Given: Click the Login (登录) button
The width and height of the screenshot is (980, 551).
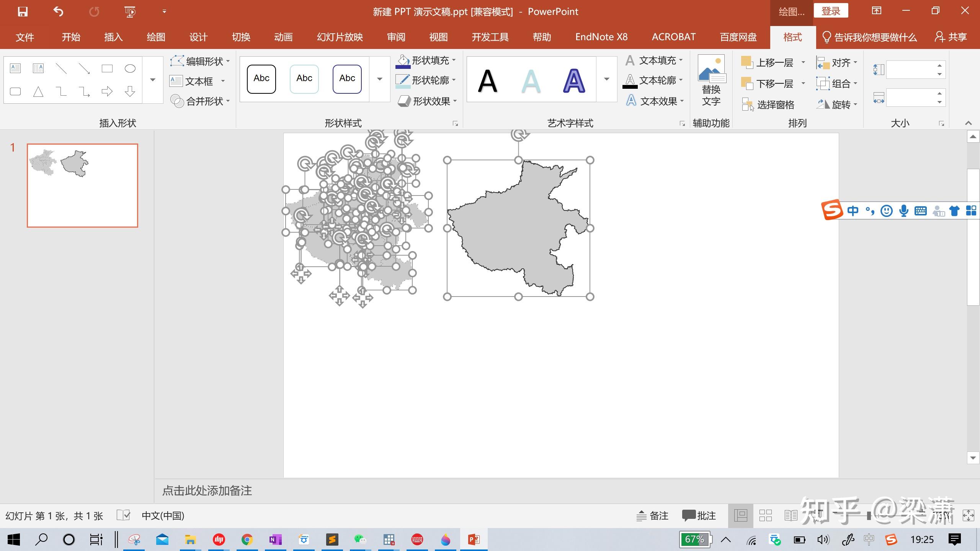Looking at the screenshot, I should (x=830, y=11).
